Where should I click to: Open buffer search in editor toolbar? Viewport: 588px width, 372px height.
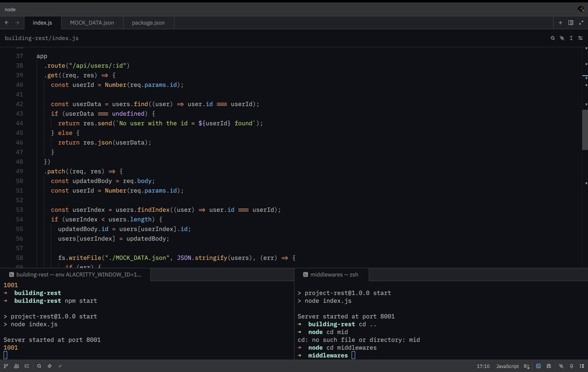click(552, 38)
